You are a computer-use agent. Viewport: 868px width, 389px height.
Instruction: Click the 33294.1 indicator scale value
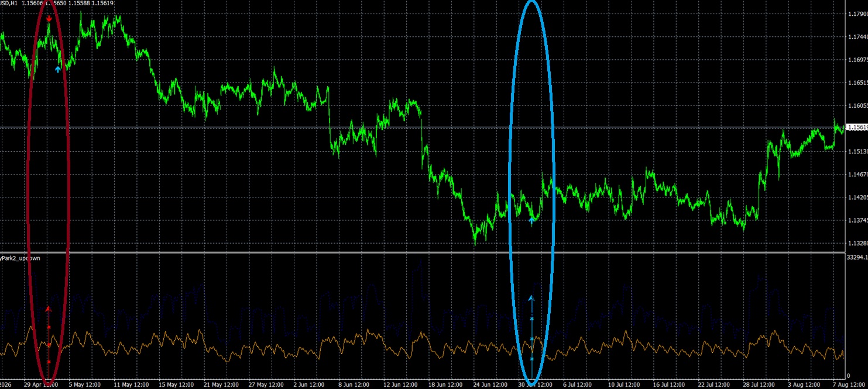click(856, 257)
